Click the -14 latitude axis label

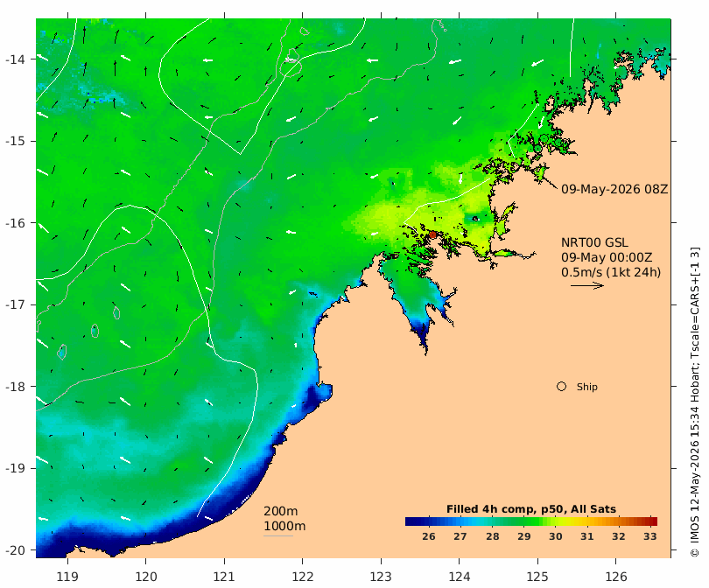click(15, 59)
